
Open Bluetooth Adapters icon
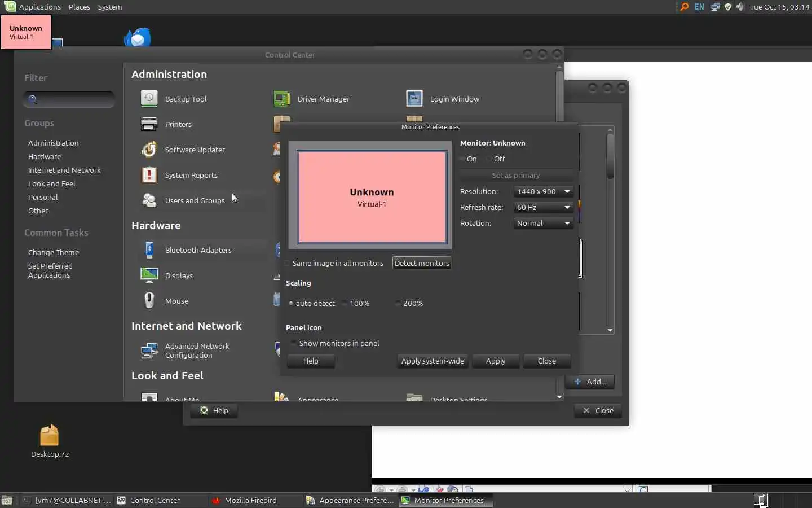click(x=149, y=250)
